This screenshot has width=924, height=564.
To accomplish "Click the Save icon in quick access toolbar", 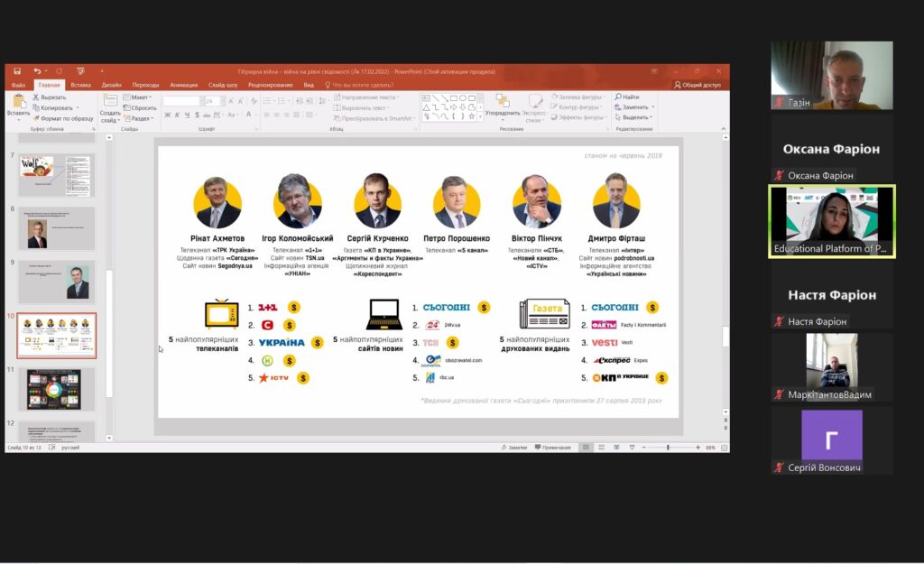I will click(x=17, y=70).
